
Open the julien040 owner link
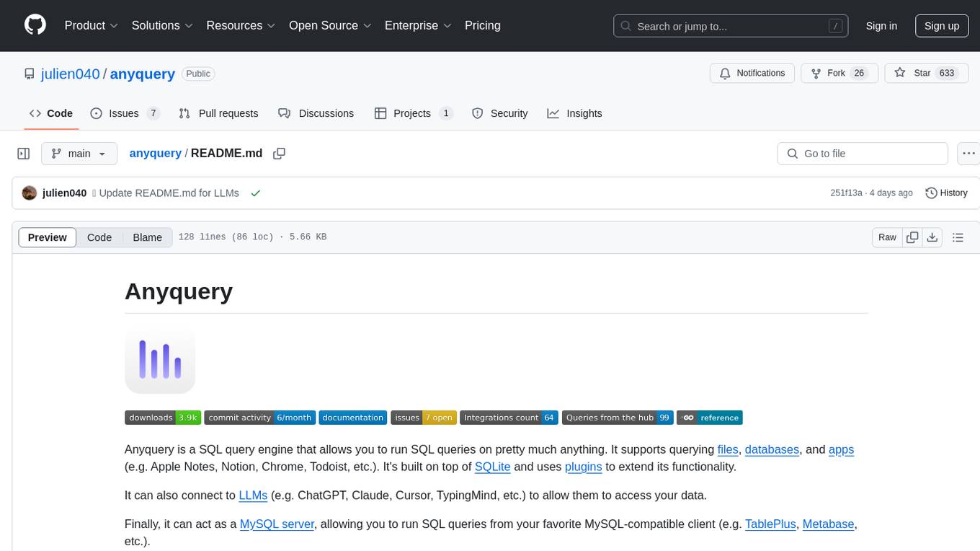pyautogui.click(x=71, y=74)
